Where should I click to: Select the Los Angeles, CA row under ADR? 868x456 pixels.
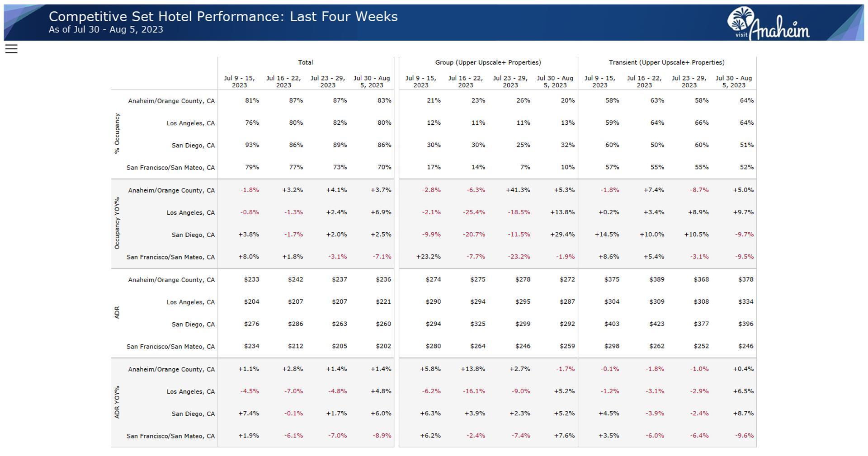[x=191, y=302]
